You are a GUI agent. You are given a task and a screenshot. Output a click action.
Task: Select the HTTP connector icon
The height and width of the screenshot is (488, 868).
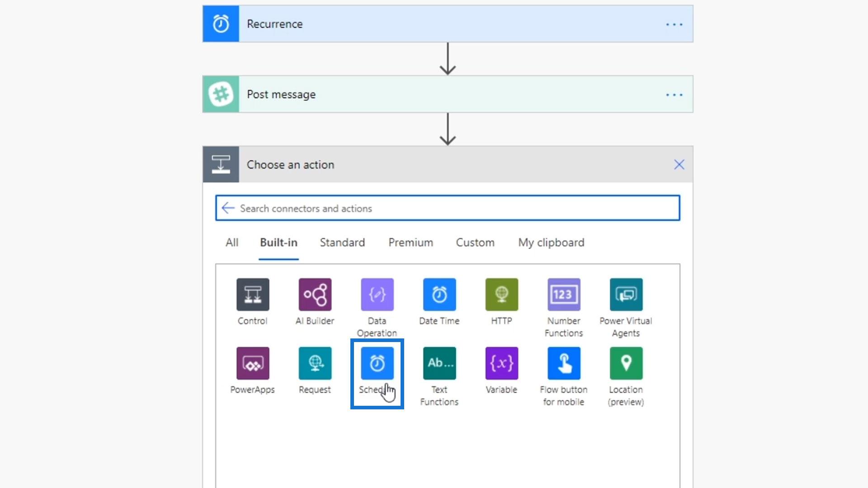pyautogui.click(x=501, y=295)
